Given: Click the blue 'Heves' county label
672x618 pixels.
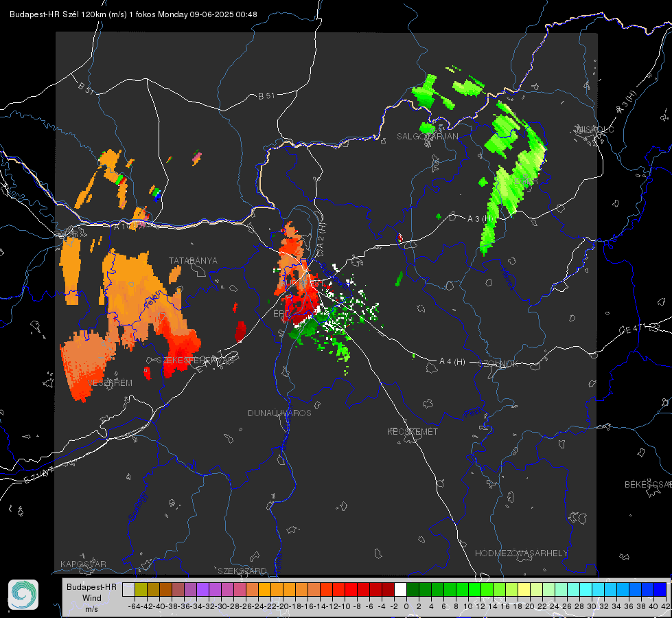Looking at the screenshot, I should tap(507, 279).
